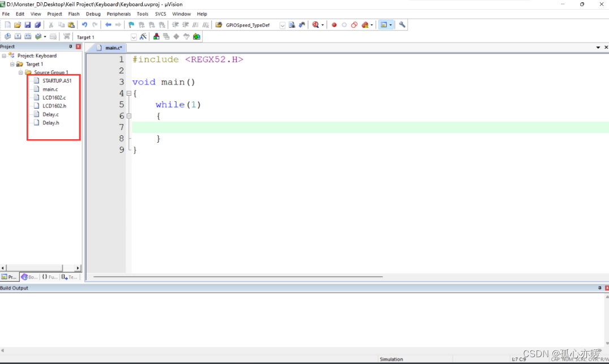
Task: Collapse the code fold at line 4
Action: 129,93
